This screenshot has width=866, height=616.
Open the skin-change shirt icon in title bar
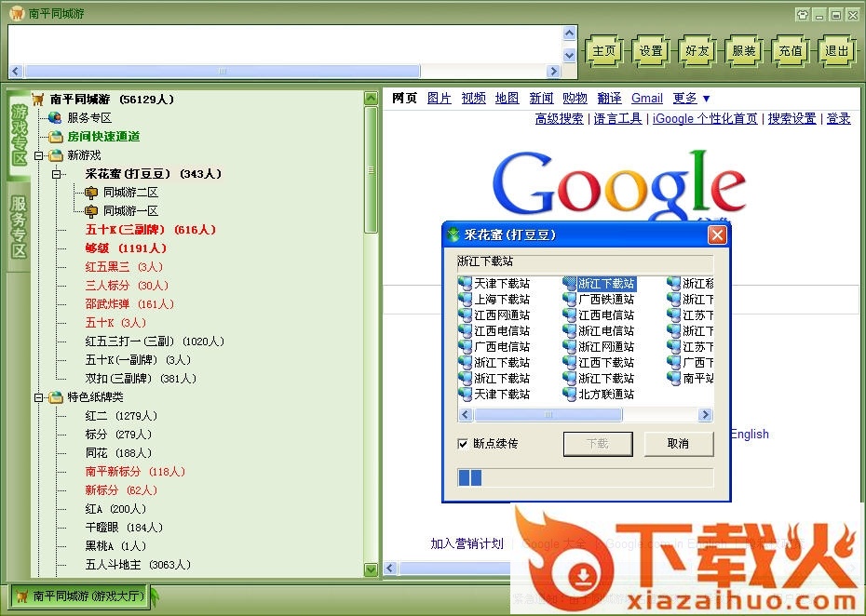pos(803,15)
